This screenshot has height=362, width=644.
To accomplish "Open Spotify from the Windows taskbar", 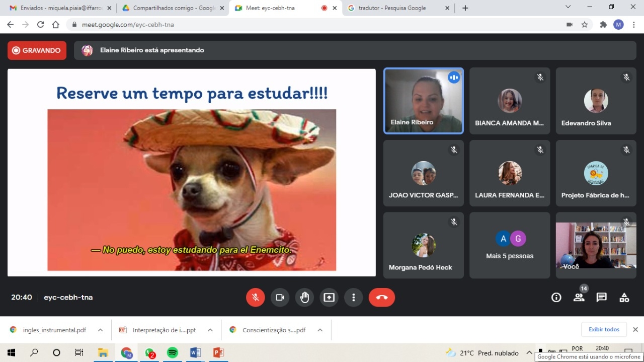I will (172, 353).
